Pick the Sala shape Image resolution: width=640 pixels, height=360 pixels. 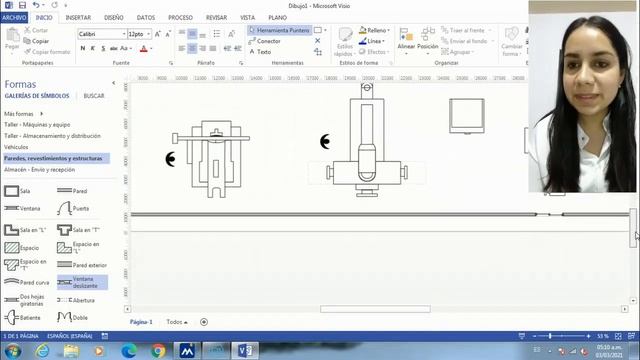click(17, 191)
